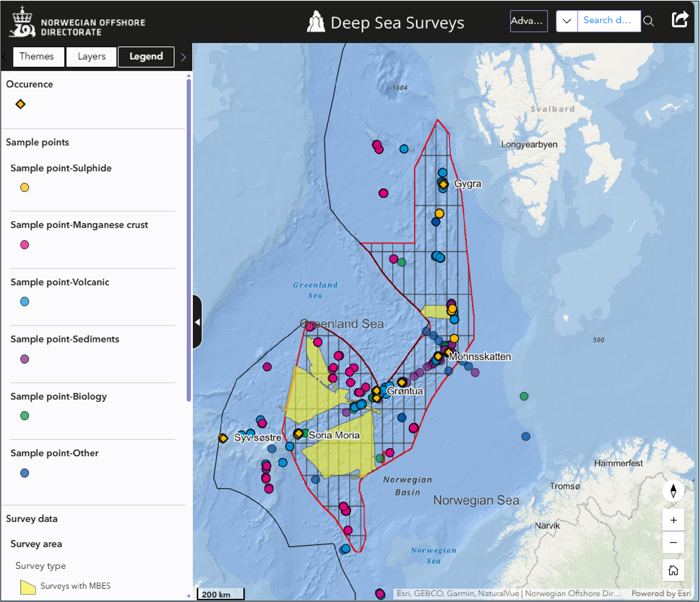
Task: Reset map orientation with compass
Action: 673,490
